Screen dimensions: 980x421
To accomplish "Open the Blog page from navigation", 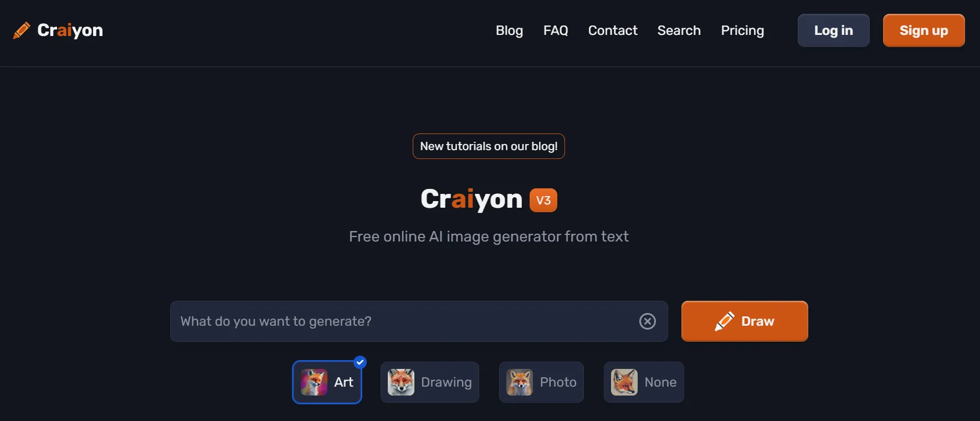I will click(509, 30).
